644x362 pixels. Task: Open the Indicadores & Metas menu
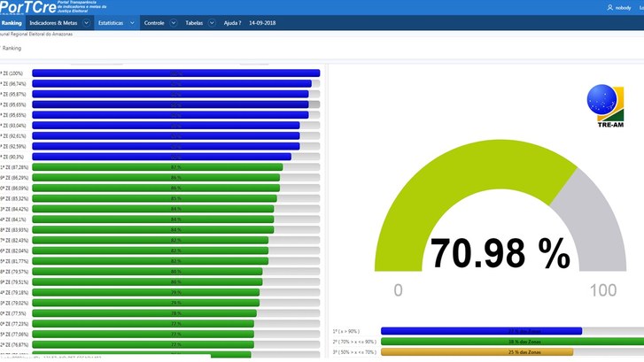[x=52, y=23]
